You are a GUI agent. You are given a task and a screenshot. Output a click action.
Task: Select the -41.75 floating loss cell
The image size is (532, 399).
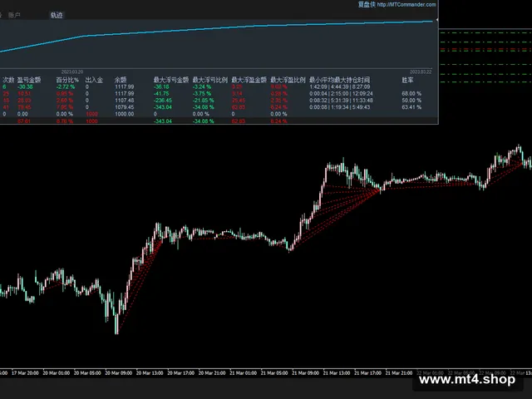[161, 94]
